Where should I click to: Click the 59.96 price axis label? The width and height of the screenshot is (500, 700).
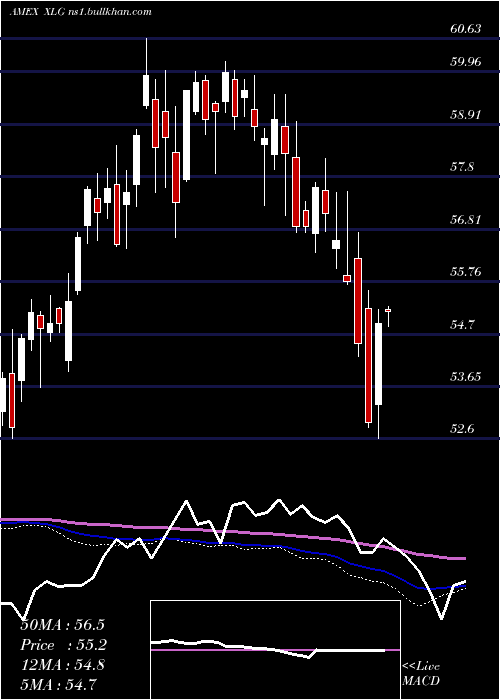466,61
